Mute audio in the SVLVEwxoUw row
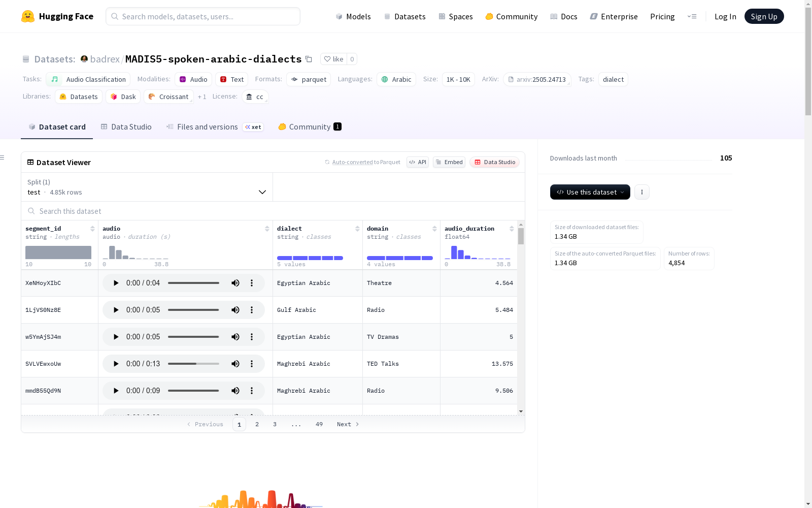Screen dimensions: 812x508 pyautogui.click(x=235, y=364)
